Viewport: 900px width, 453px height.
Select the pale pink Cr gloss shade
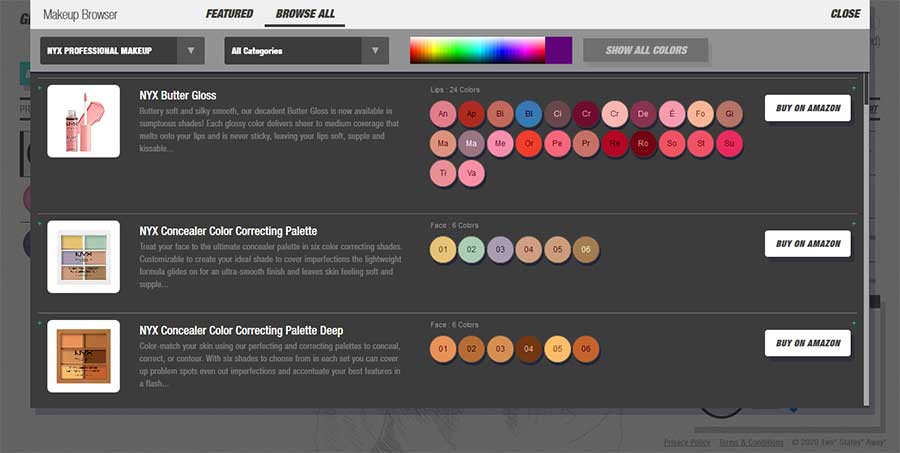pyautogui.click(x=615, y=114)
